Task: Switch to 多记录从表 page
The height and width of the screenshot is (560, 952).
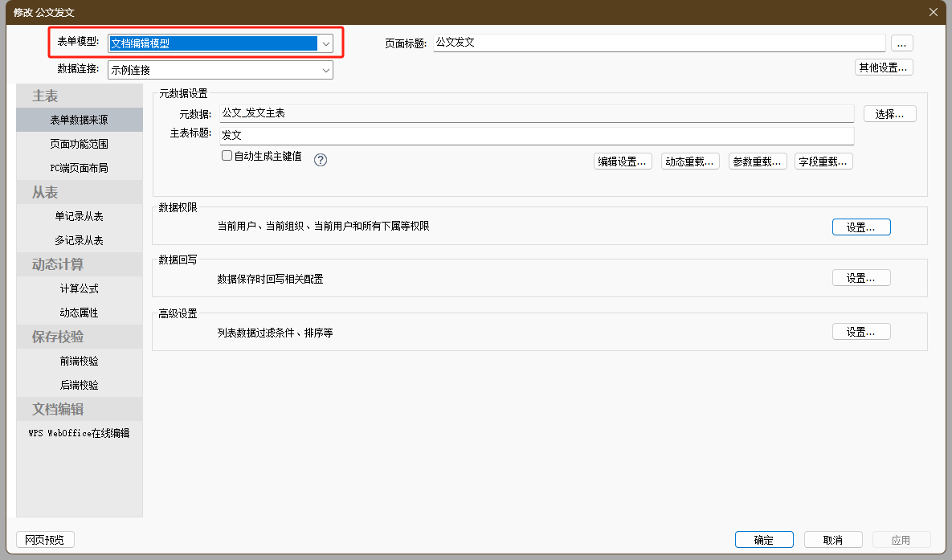Action: click(79, 241)
